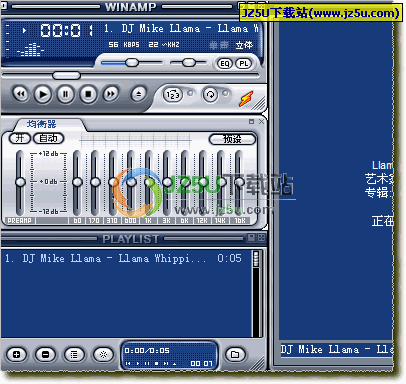Select 'DJ Mike Llama - Llama Whippi...' playlist row
The image size is (406, 384).
(x=123, y=258)
